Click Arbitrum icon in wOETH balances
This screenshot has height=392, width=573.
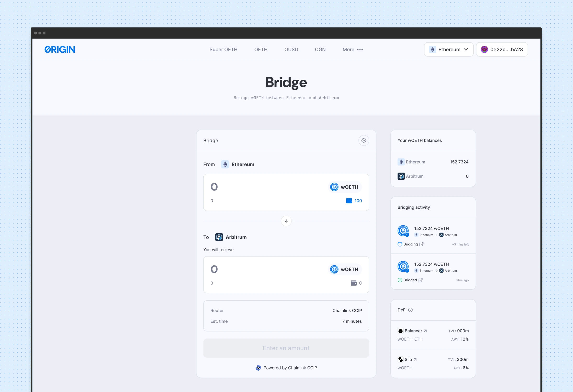click(x=401, y=176)
